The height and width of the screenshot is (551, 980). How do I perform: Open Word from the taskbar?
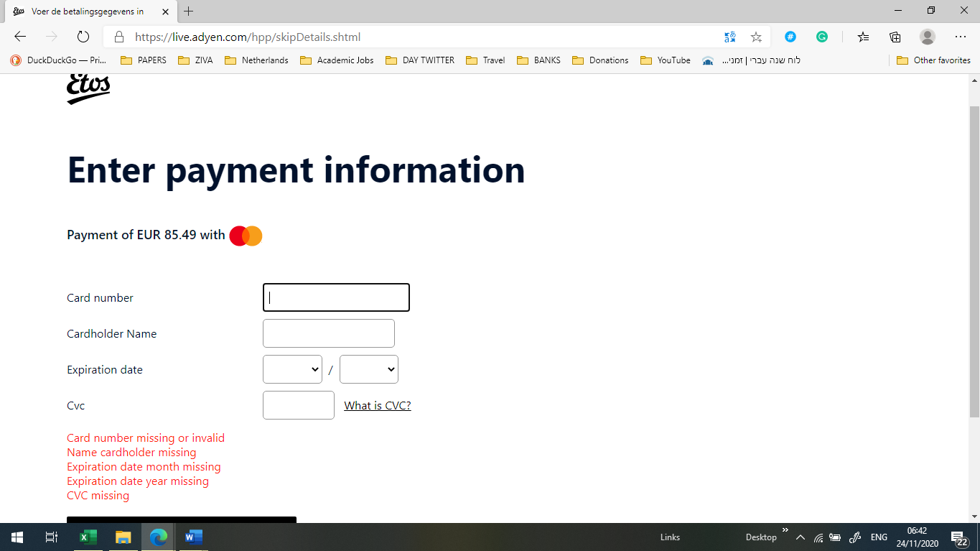point(192,537)
